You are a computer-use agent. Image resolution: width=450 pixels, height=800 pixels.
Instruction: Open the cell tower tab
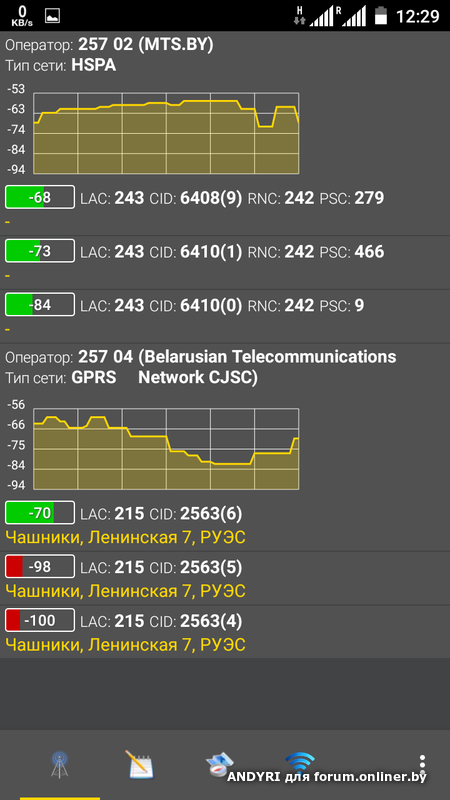(60, 765)
